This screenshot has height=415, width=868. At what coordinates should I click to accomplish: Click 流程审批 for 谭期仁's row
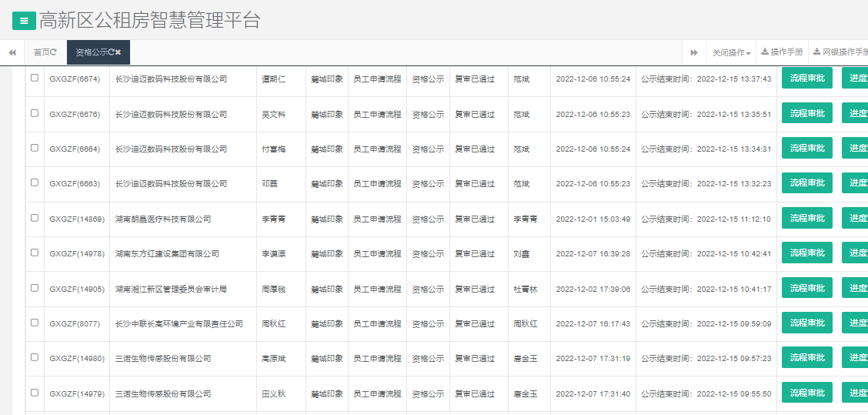click(x=806, y=78)
